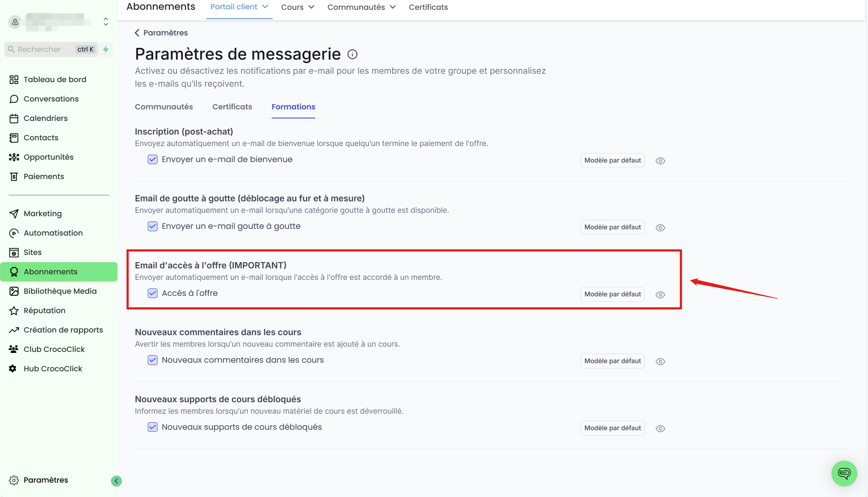Open the Automatisation section
Viewport: 868px width, 497px height.
tap(53, 233)
